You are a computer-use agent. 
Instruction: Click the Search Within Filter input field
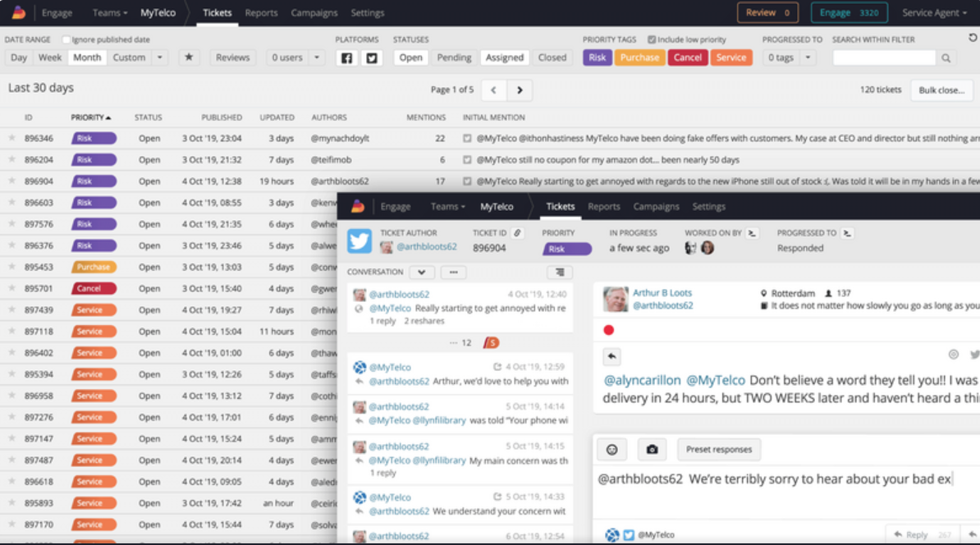(x=884, y=58)
